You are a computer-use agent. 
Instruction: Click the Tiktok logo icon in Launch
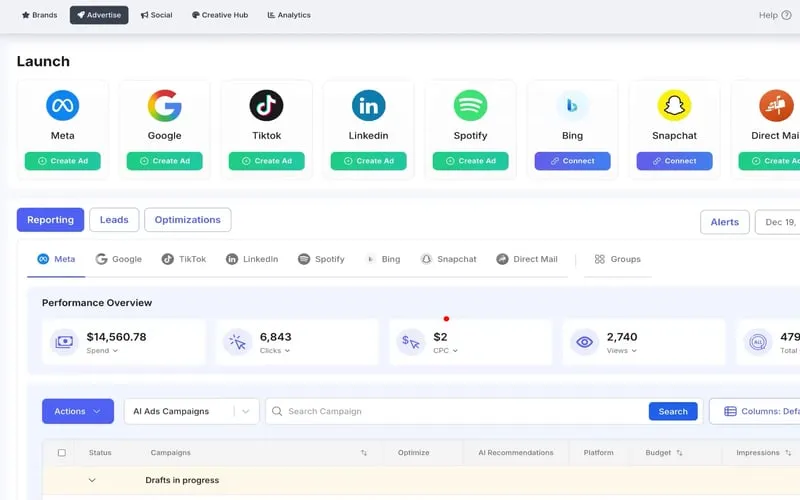pyautogui.click(x=266, y=106)
